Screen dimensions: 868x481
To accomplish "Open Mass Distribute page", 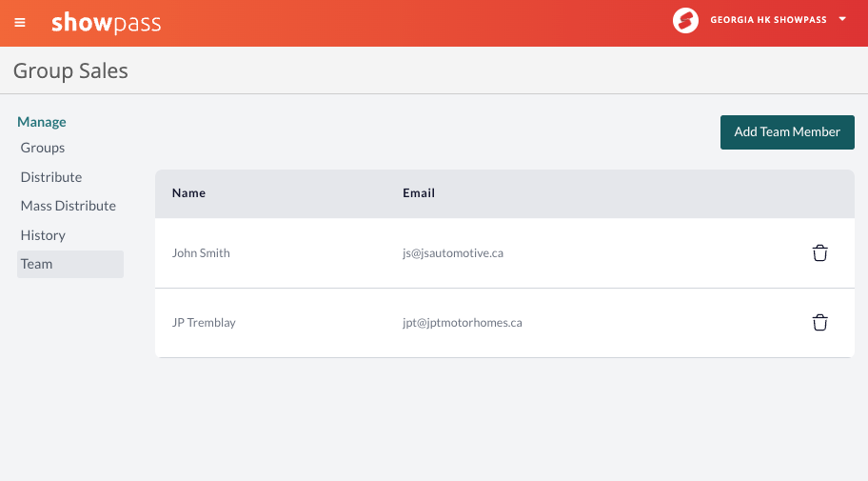I will (69, 206).
